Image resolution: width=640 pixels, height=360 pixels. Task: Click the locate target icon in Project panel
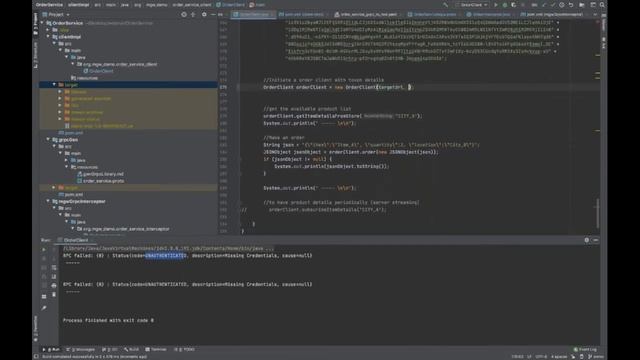184,14
